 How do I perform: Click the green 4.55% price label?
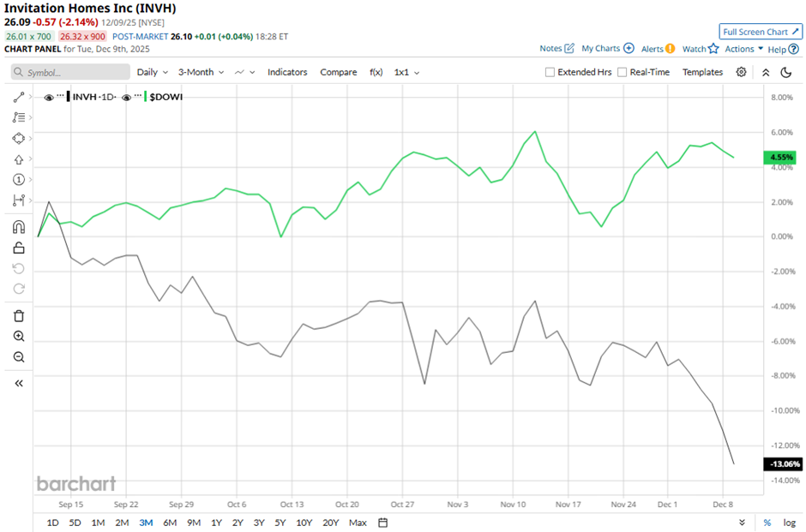779,158
